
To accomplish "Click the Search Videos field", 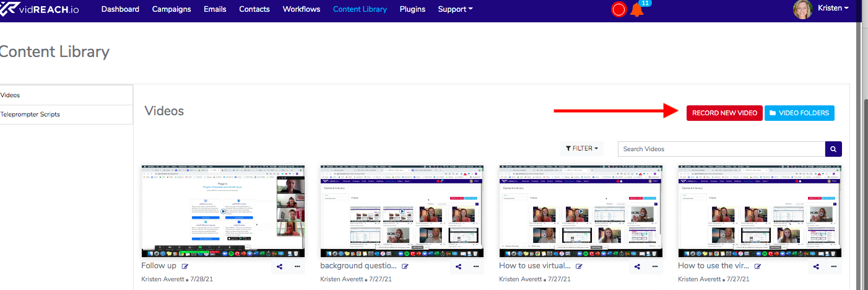I will pyautogui.click(x=721, y=149).
